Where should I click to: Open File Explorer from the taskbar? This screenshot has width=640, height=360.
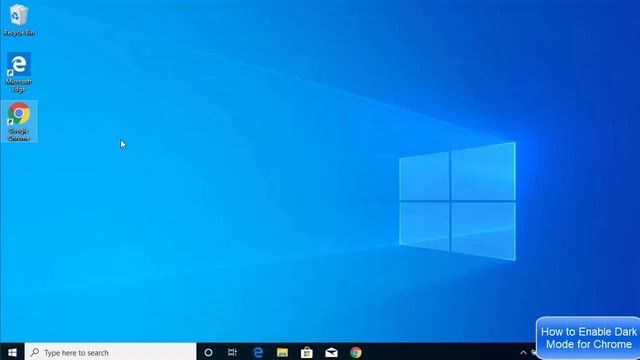tap(282, 352)
